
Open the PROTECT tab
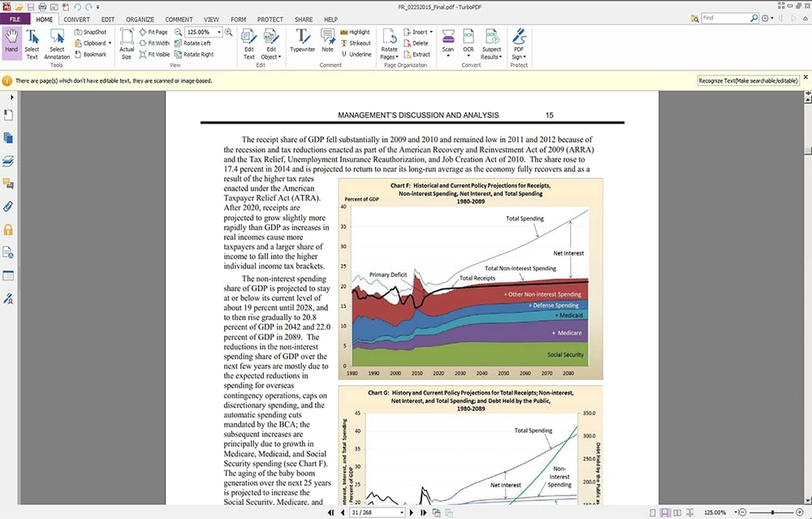(270, 19)
